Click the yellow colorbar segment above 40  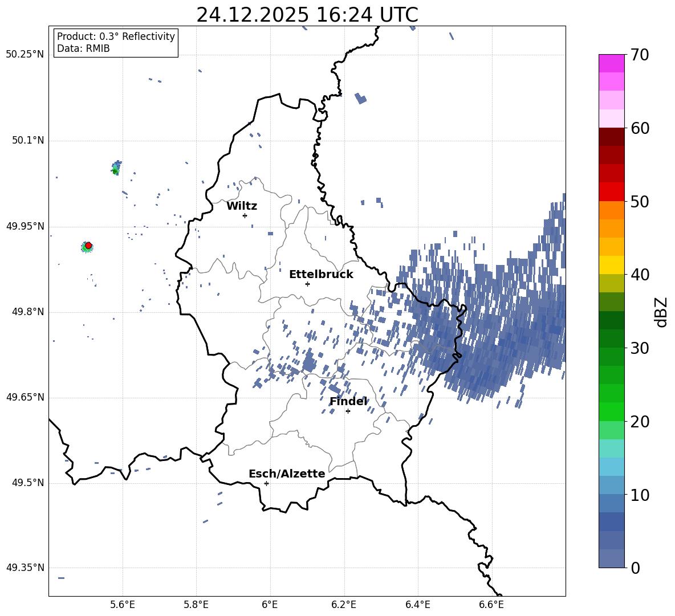(x=612, y=265)
